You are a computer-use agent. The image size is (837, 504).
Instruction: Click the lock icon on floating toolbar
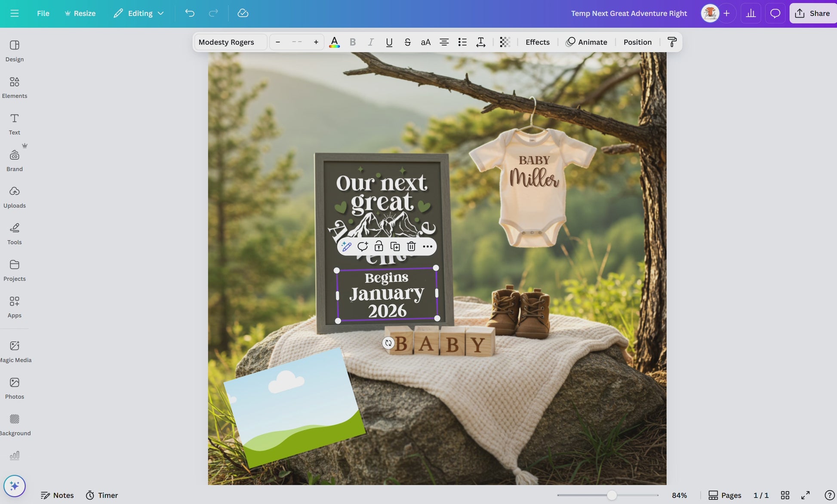pyautogui.click(x=378, y=246)
